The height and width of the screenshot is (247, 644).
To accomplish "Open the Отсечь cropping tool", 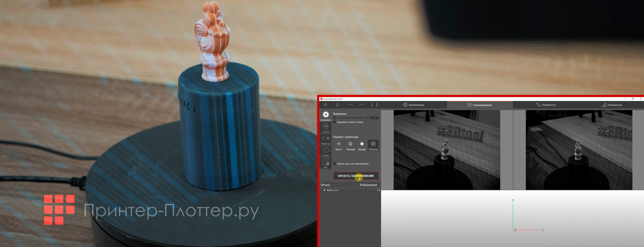I will [326, 127].
